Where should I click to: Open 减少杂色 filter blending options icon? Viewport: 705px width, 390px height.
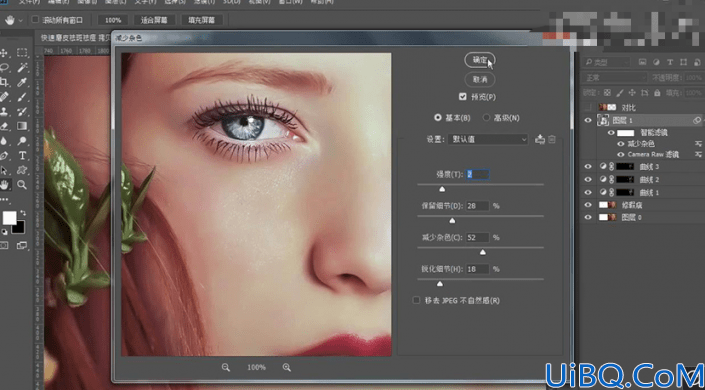click(698, 144)
